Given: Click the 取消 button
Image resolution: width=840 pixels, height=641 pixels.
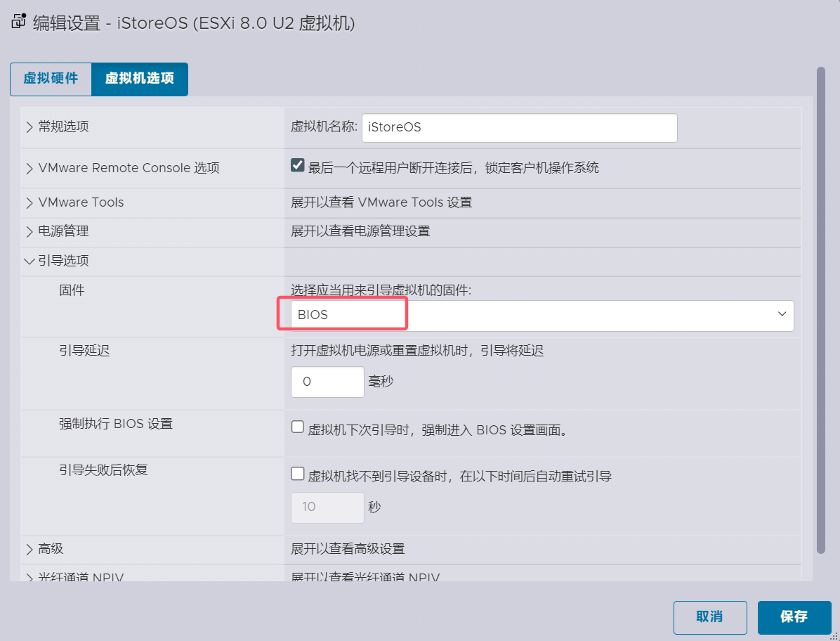Looking at the screenshot, I should pos(709,617).
